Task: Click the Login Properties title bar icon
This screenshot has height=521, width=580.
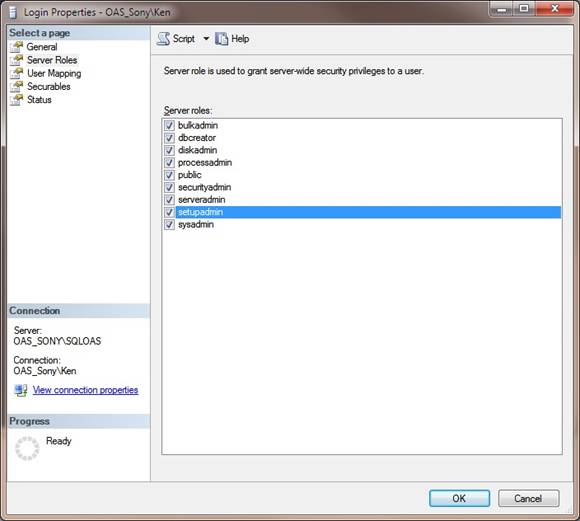Action: pyautogui.click(x=13, y=13)
